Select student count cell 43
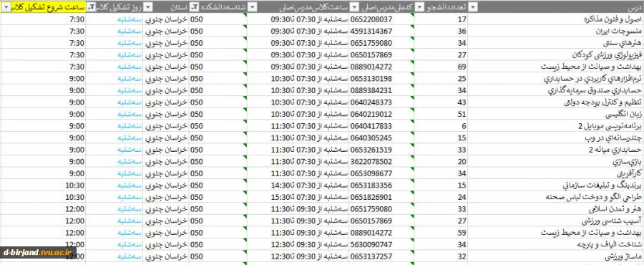644x265 pixels. (441, 102)
